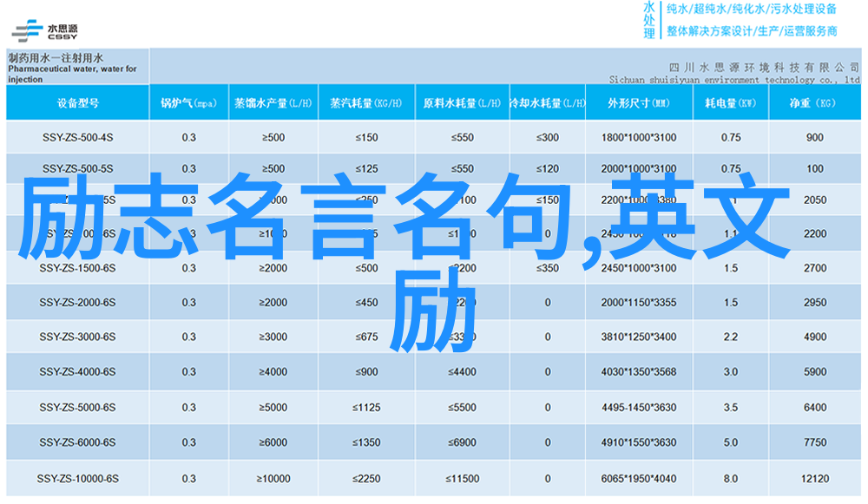Click the 耗电量 (KW) column header
Screen dimensions: 868x504
coord(730,103)
